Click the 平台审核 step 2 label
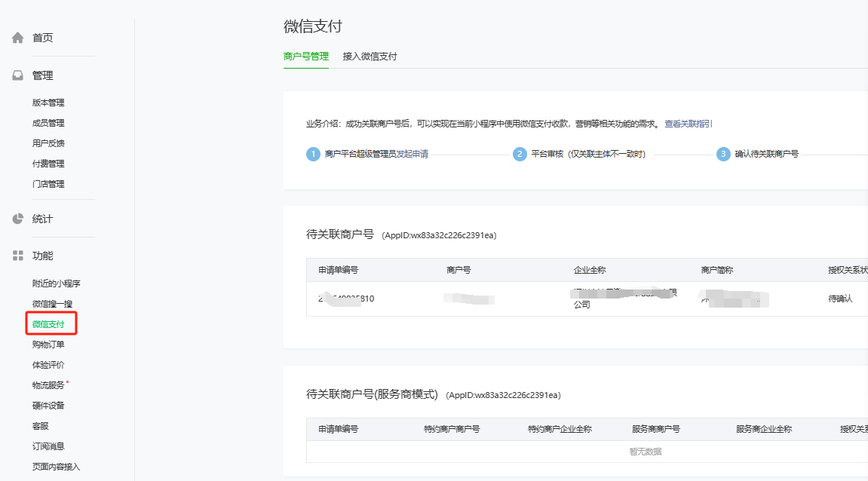This screenshot has height=481, width=868. click(x=588, y=154)
